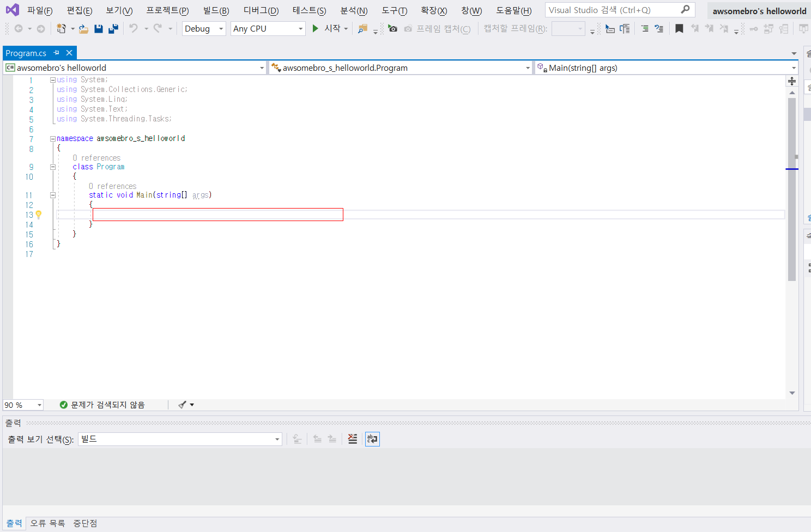Open the 출력 보기 선택 빌드 dropdown
Viewport: 811px width, 532px height.
pos(180,439)
